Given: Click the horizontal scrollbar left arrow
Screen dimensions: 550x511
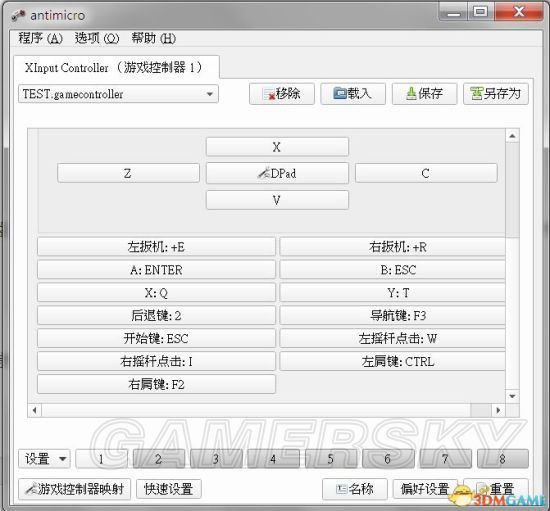Looking at the screenshot, I should [34, 410].
